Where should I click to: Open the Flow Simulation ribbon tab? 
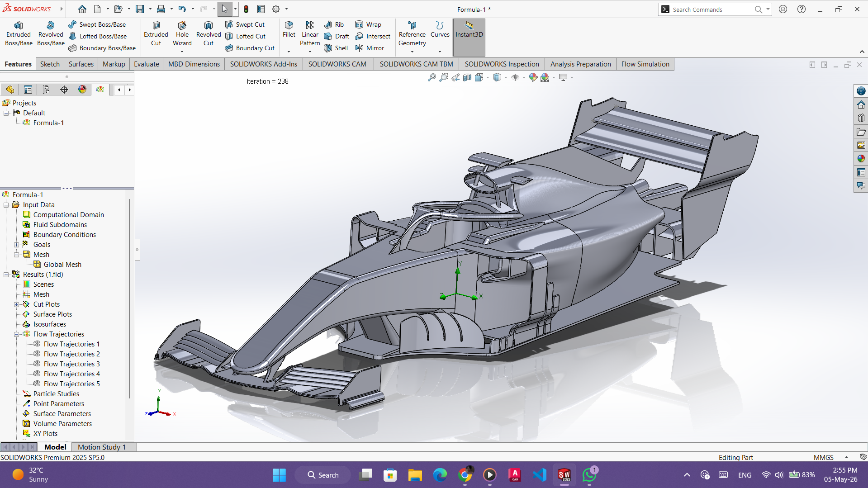tap(645, 64)
